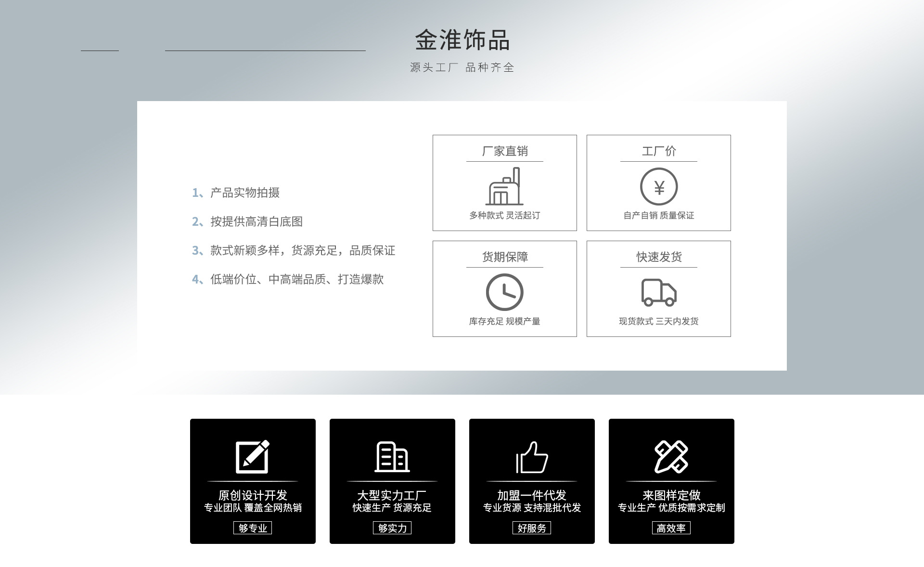Select the 快速发货 heading

(658, 257)
